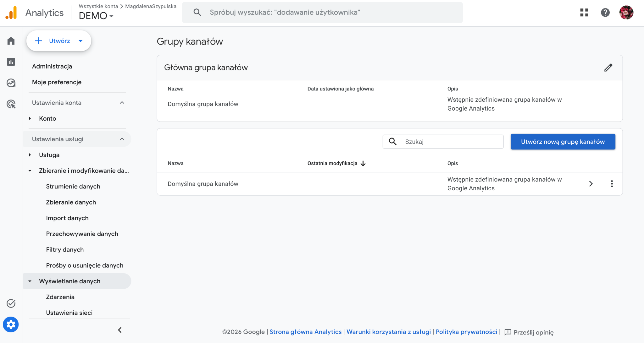
Task: Click the Nazwa header in lower table
Action: [x=175, y=163]
